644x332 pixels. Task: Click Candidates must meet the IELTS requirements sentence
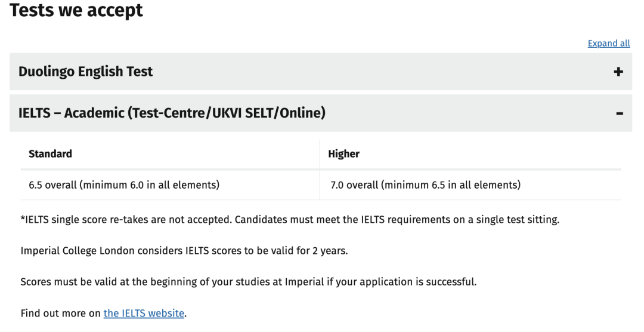coord(397,220)
